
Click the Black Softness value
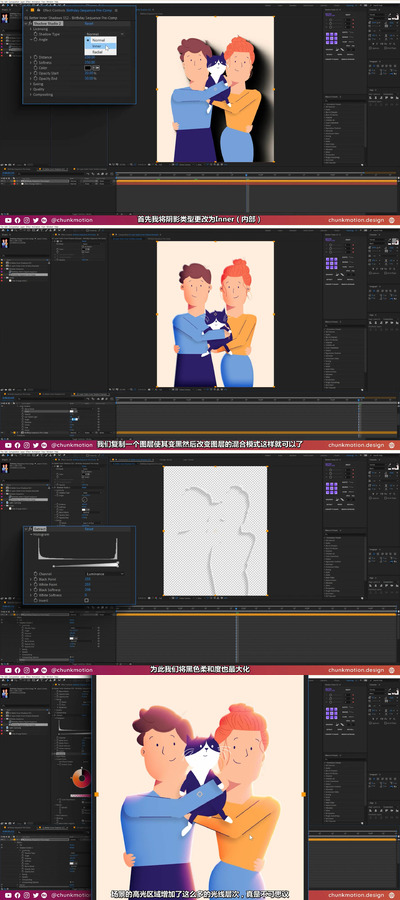87,590
